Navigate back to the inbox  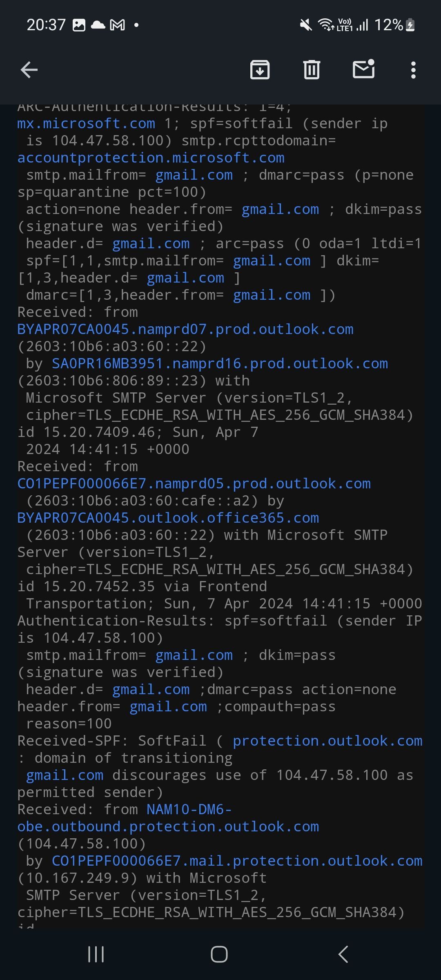pyautogui.click(x=29, y=69)
